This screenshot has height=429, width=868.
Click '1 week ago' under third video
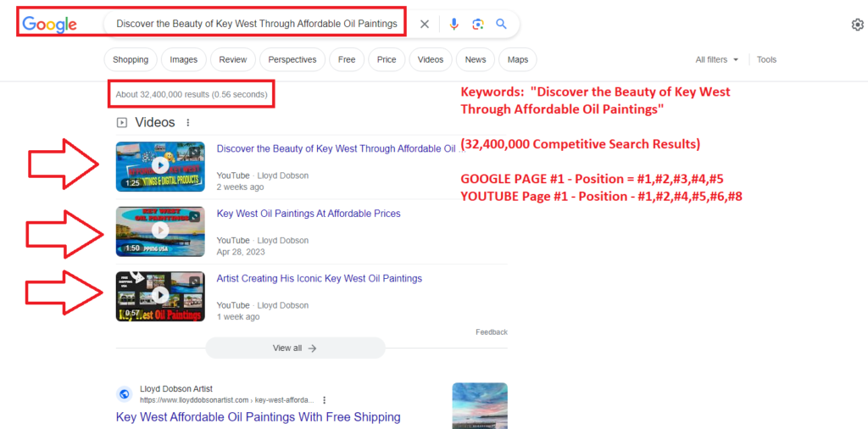238,317
